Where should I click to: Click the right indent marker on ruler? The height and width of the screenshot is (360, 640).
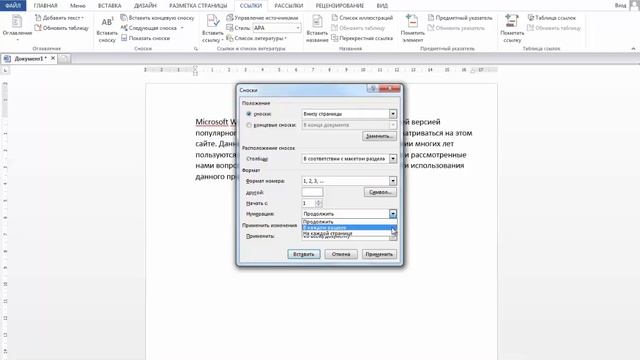(x=473, y=71)
